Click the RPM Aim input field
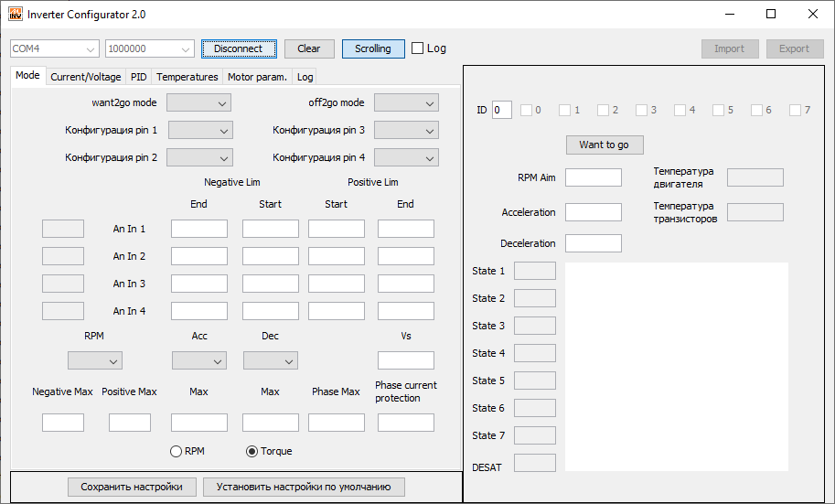The width and height of the screenshot is (835, 504). [x=593, y=177]
